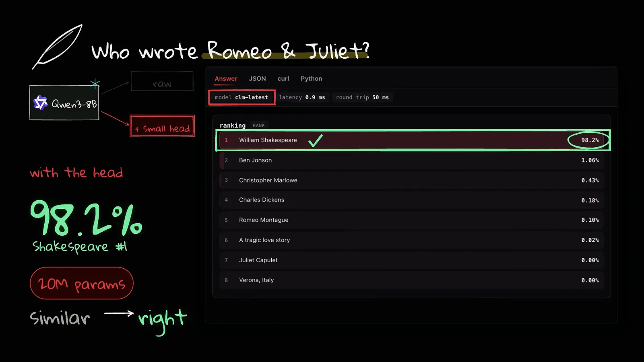Click the RANK label beside ranking
The width and height of the screenshot is (644, 362).
point(259,125)
